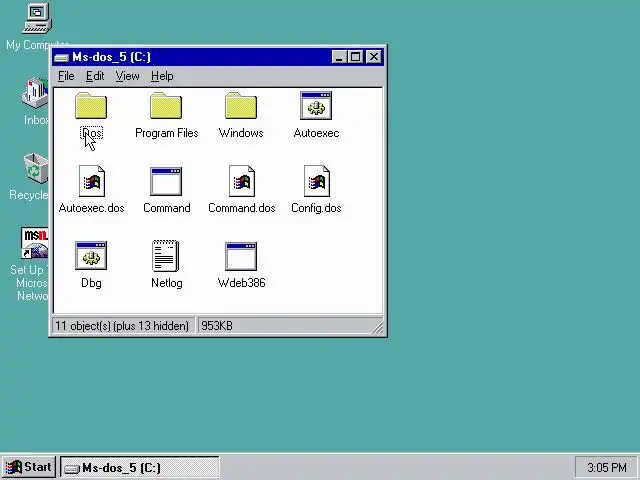Click the 'Dbg' file name label
Viewport: 640px width, 480px height.
tap(91, 283)
